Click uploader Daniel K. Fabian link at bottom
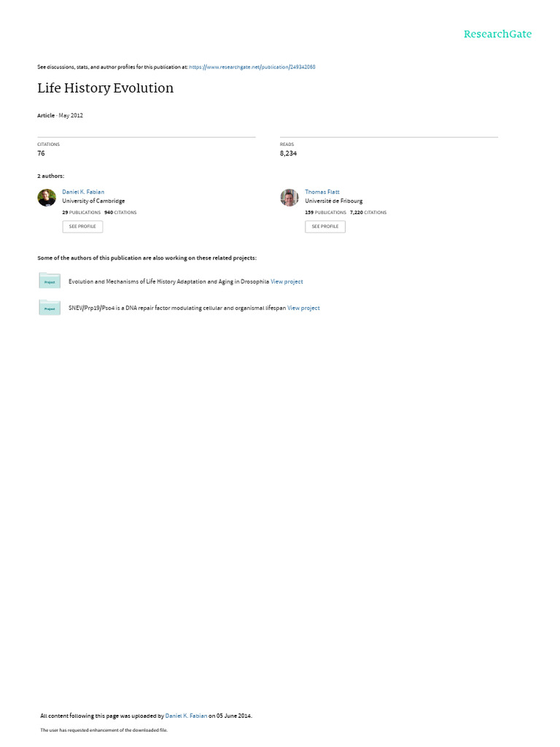Screen dimensions: 560x747 [x=186, y=716]
